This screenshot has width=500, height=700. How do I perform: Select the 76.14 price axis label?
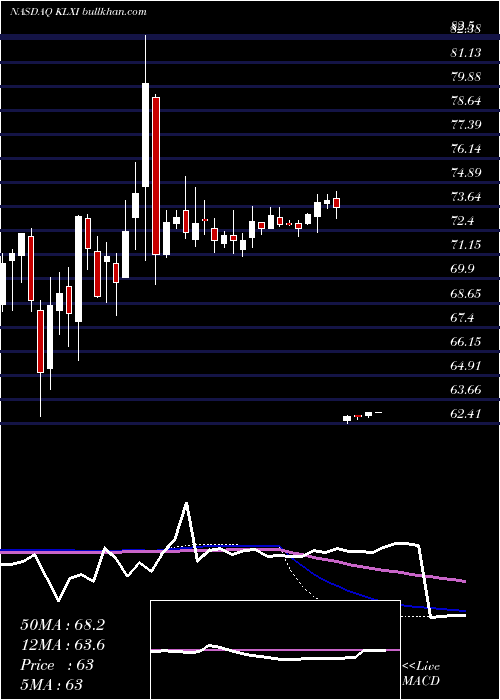pos(466,149)
